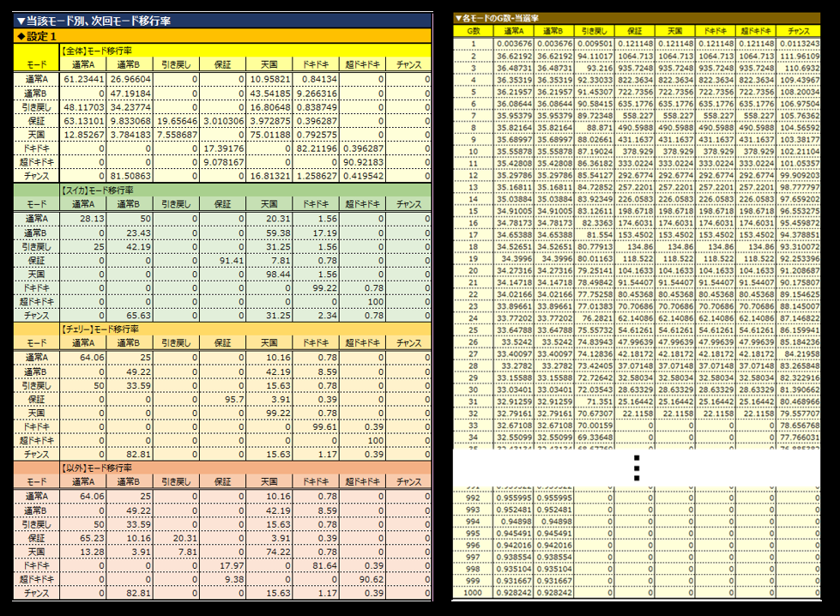Click the '▼各モードのG数-当選率' title bar
Viewport: 840px width, 616px height.
pos(637,18)
